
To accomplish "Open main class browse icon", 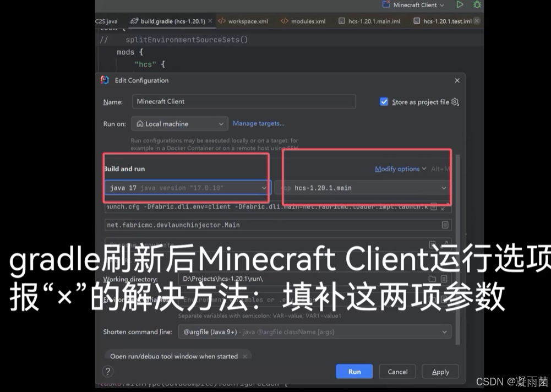I will click(x=445, y=225).
